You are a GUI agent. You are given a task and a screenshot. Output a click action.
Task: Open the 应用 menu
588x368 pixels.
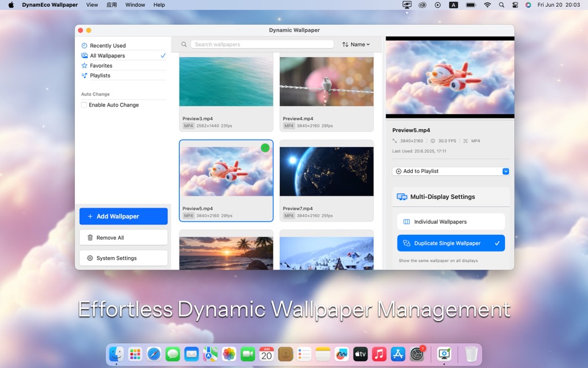tap(111, 5)
